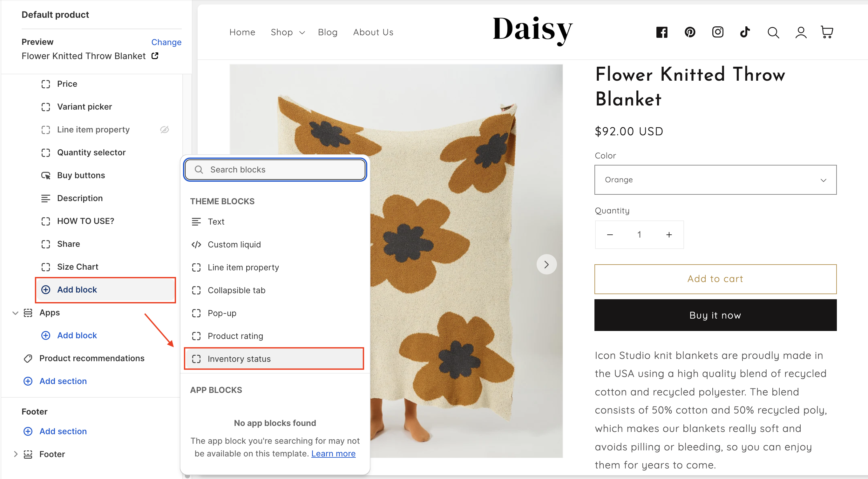Click the Buy it now button
Screen dimensions: 868x479
tap(715, 315)
